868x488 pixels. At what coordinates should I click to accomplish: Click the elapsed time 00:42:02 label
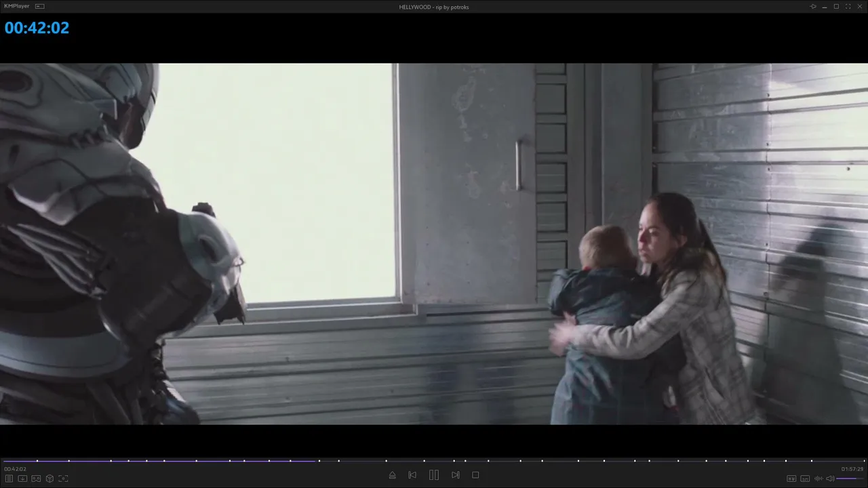(x=15, y=469)
